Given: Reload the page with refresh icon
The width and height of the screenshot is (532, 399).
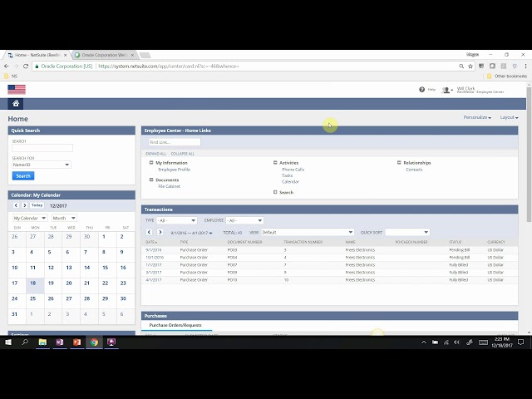Looking at the screenshot, I should tap(26, 66).
